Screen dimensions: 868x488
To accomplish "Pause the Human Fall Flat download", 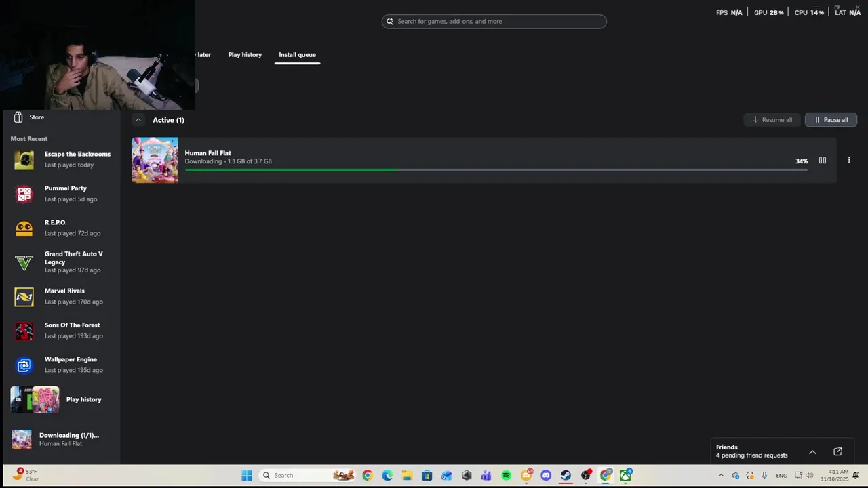I will [823, 161].
